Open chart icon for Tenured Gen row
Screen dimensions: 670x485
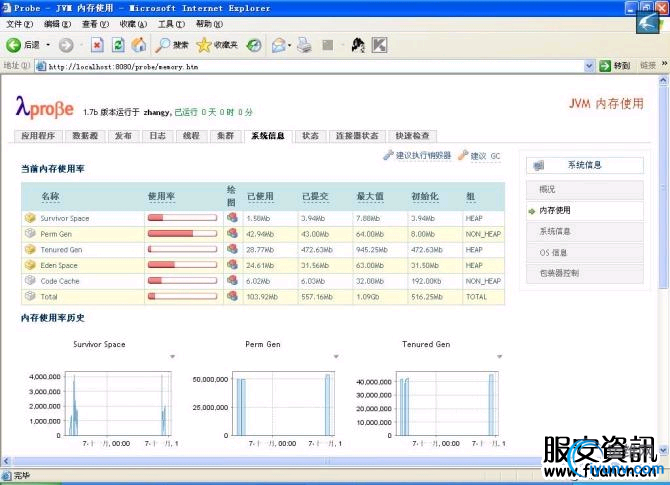(232, 249)
